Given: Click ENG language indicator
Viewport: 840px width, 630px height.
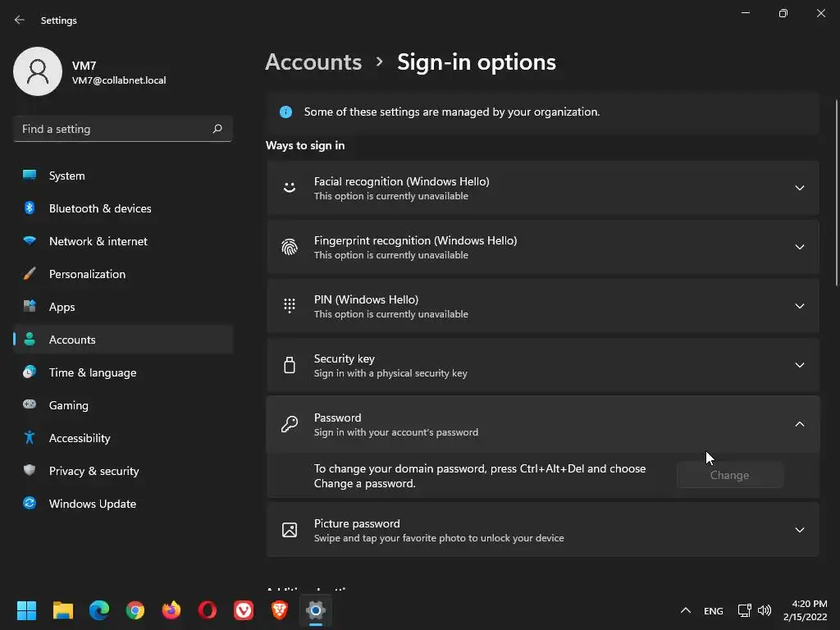Looking at the screenshot, I should coord(713,610).
